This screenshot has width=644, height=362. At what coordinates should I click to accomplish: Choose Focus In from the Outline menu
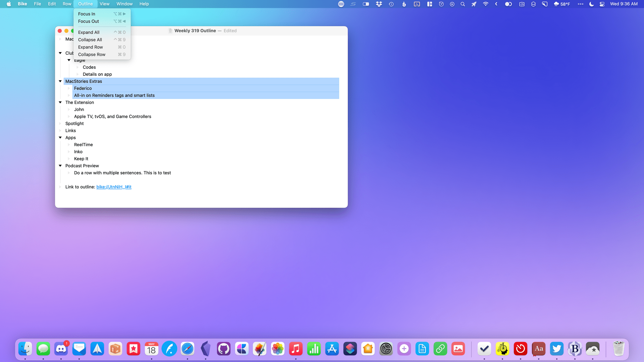(x=102, y=14)
